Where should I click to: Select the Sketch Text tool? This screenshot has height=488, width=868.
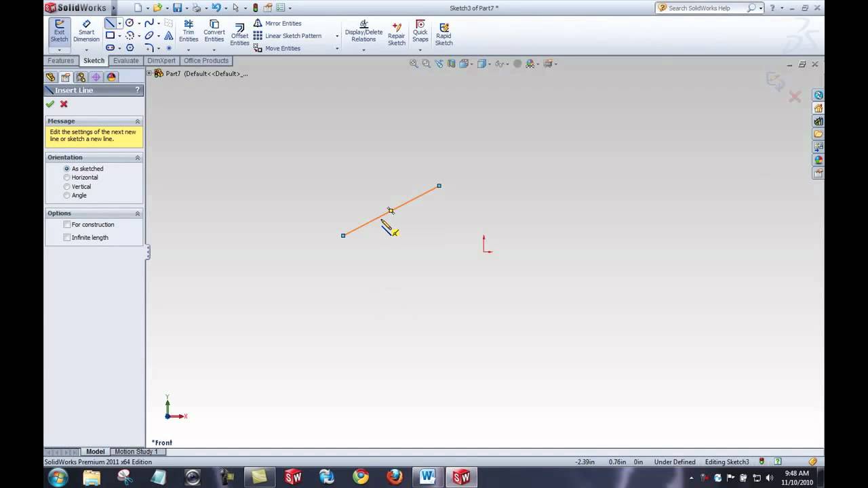[169, 35]
